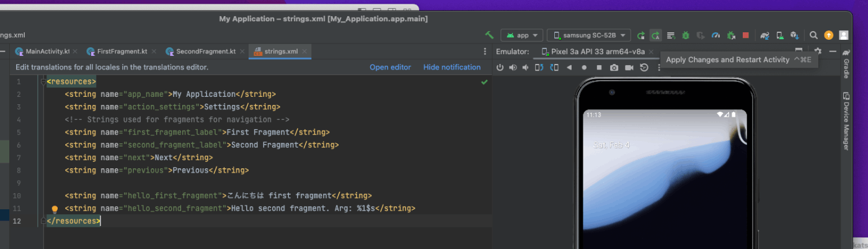The image size is (868, 249).
Task: Click Attach Debugger to Android Process icon
Action: (x=731, y=35)
